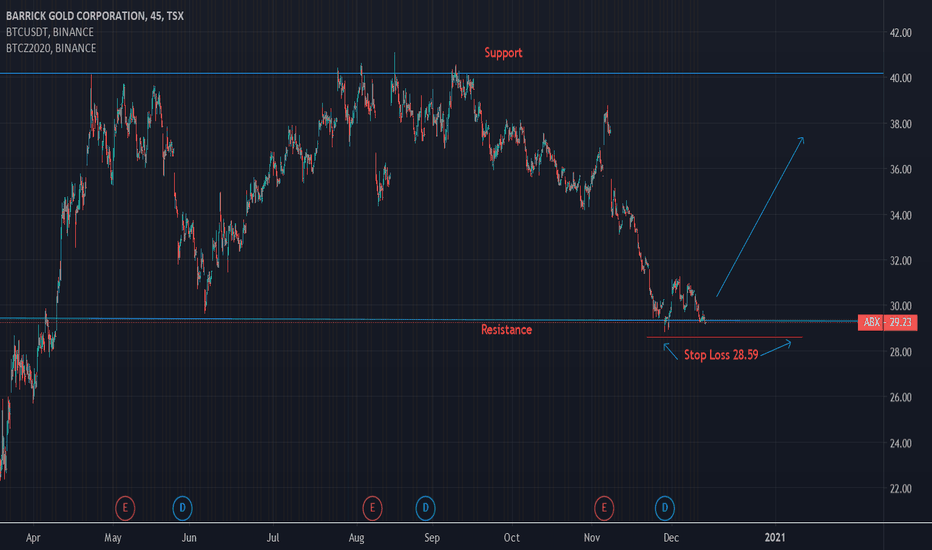The image size is (932, 550).
Task: Click the 40.00 price axis value
Action: 900,78
